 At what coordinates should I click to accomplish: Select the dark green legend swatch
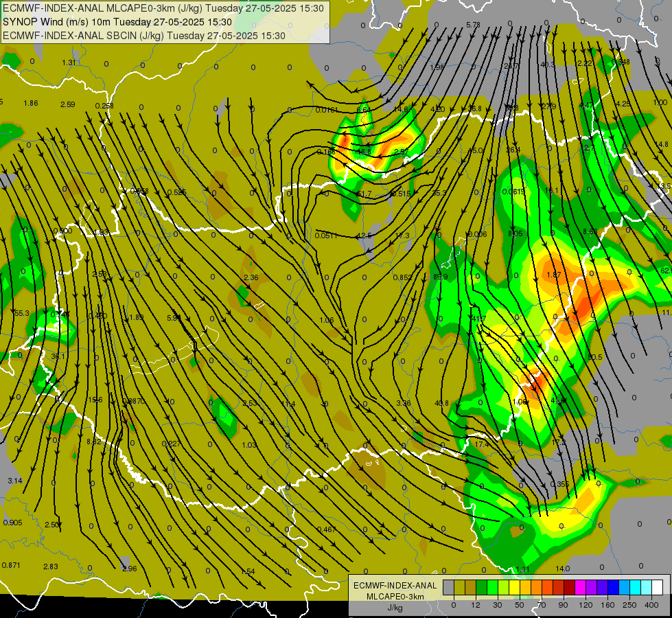[x=482, y=587]
